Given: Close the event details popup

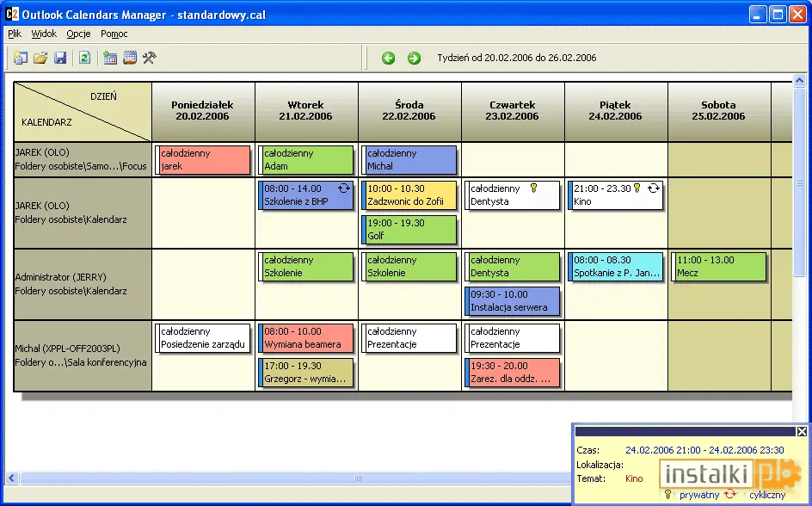Looking at the screenshot, I should tap(802, 431).
